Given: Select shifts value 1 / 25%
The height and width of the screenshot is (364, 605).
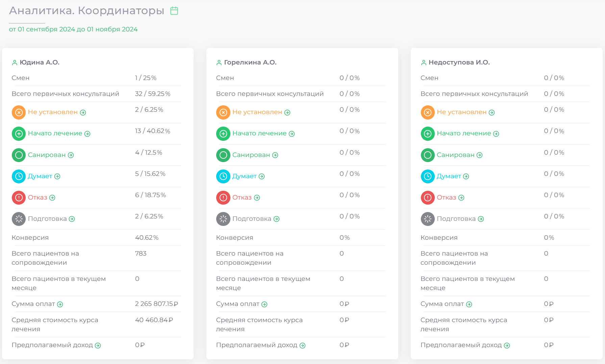Looking at the screenshot, I should coord(146,78).
